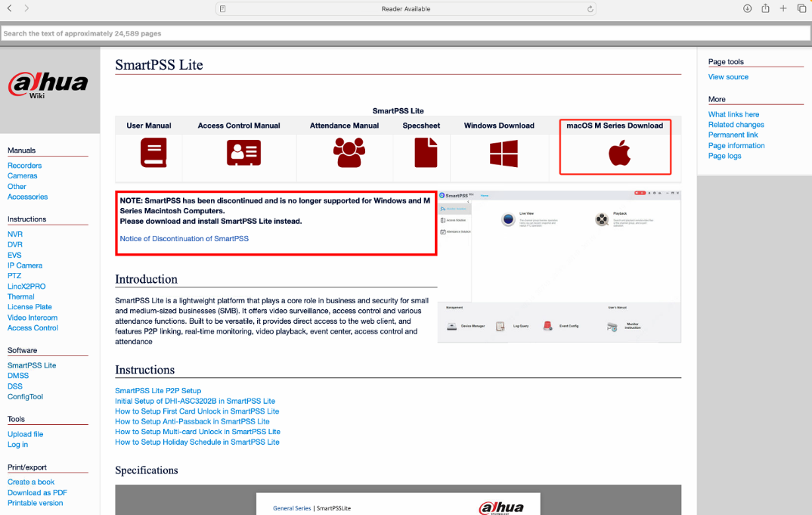Screen dimensions: 812x515
Task: Open SmartPSS Lite P2P Setup instructions
Action: coord(158,391)
